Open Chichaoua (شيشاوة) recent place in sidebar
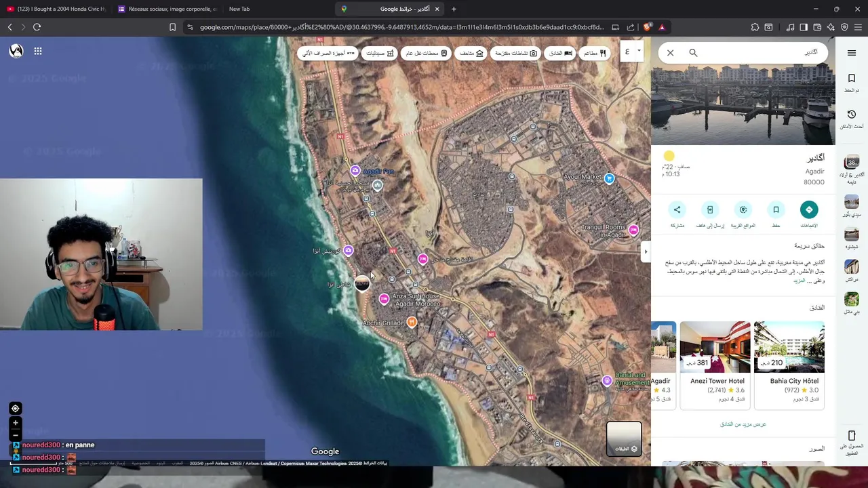 852,239
